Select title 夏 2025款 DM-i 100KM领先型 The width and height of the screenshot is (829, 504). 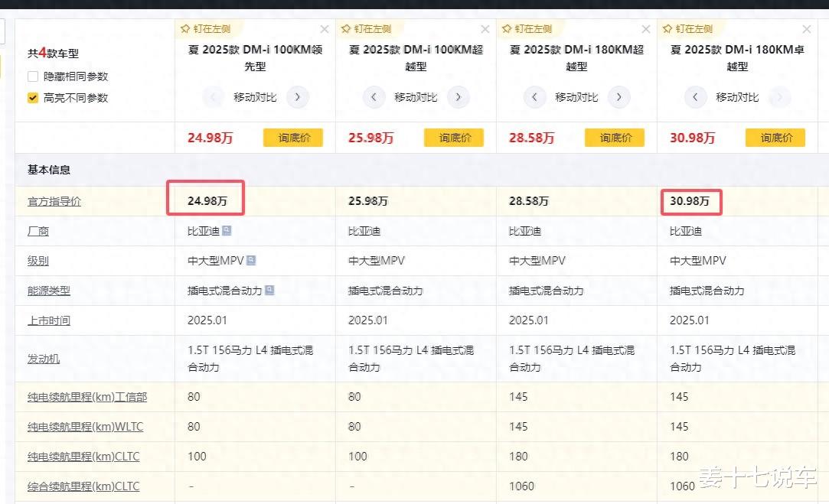(x=255, y=57)
